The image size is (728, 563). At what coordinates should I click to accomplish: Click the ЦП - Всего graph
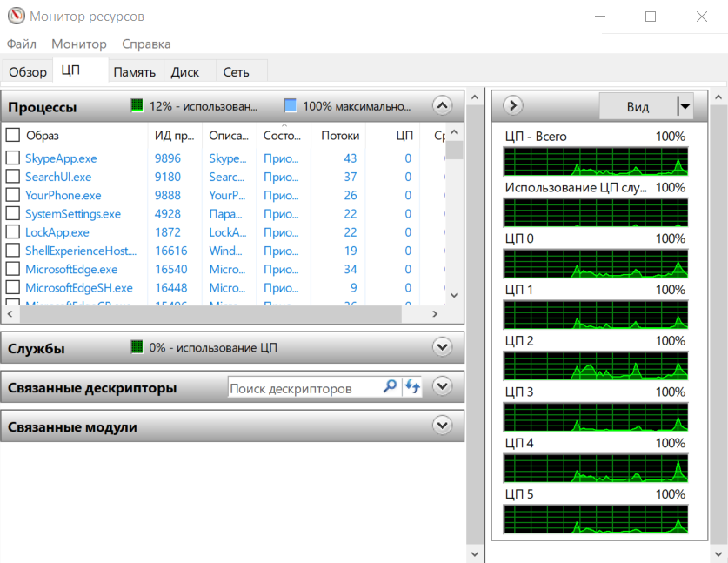click(596, 161)
